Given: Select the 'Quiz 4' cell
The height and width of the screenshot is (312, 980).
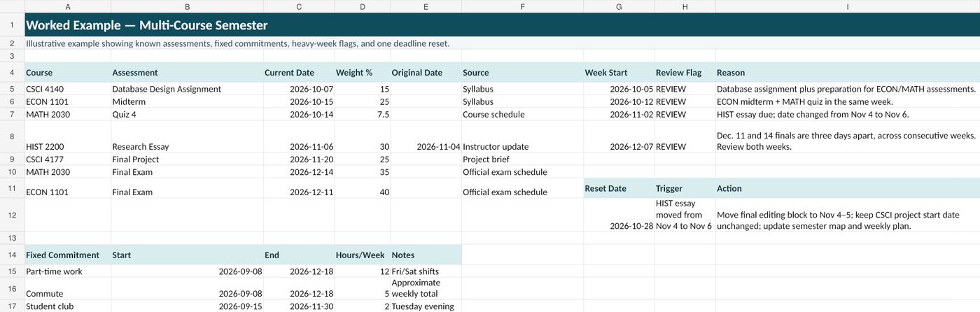Looking at the screenshot, I should tap(187, 114).
